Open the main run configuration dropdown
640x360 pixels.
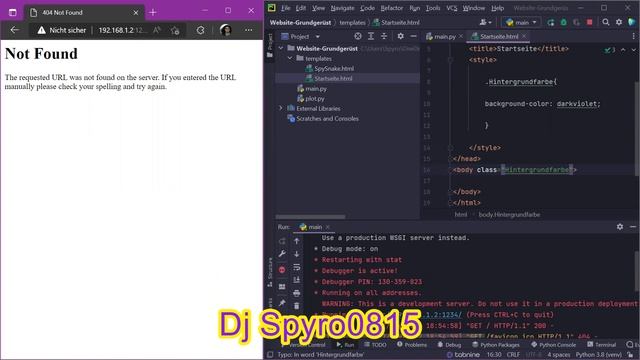[521, 22]
